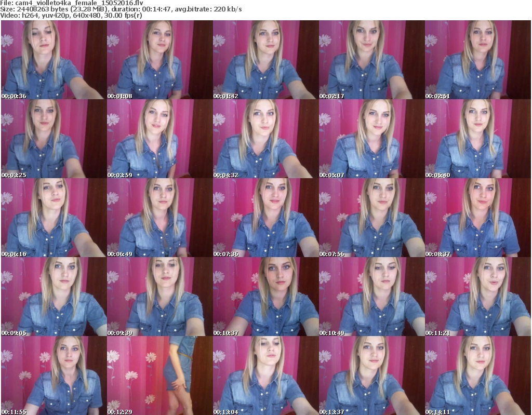Viewport: 532px width, 415px height.
Task: Select the frame at 00:05:40
Action: (x=478, y=139)
